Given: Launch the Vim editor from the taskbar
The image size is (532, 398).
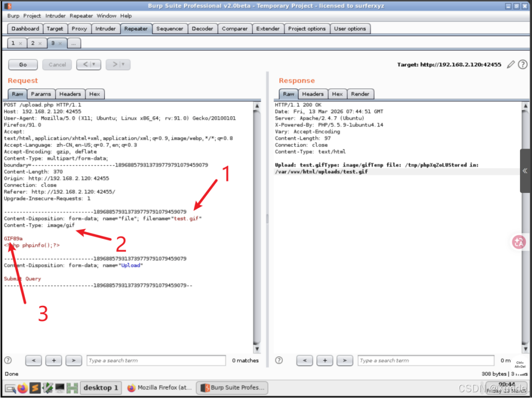Looking at the screenshot, I should (48, 387).
